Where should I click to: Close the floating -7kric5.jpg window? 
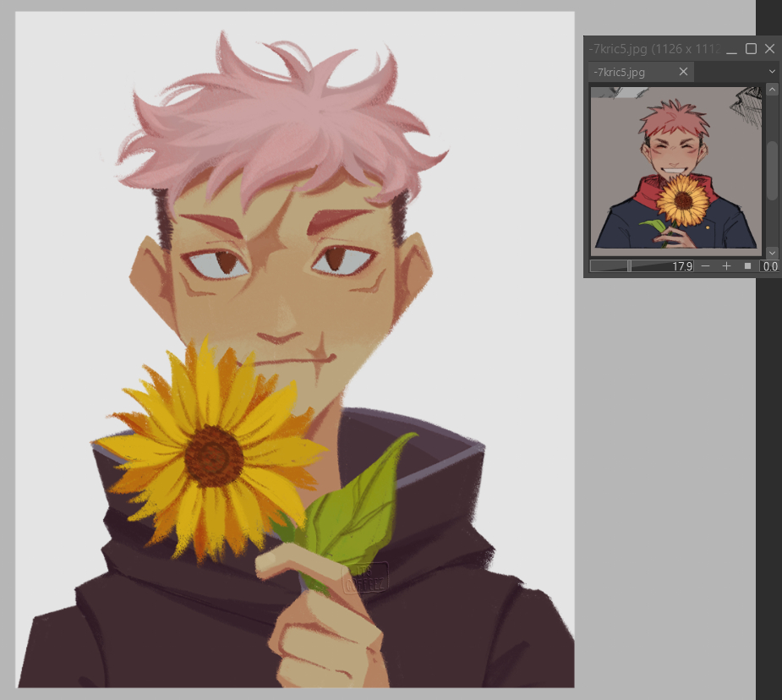[x=769, y=49]
